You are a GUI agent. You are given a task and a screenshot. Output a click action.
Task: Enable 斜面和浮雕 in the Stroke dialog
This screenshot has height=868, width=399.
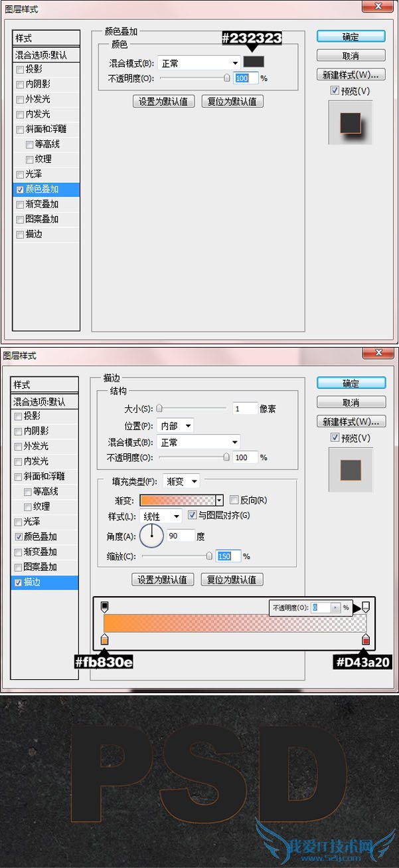pos(18,477)
